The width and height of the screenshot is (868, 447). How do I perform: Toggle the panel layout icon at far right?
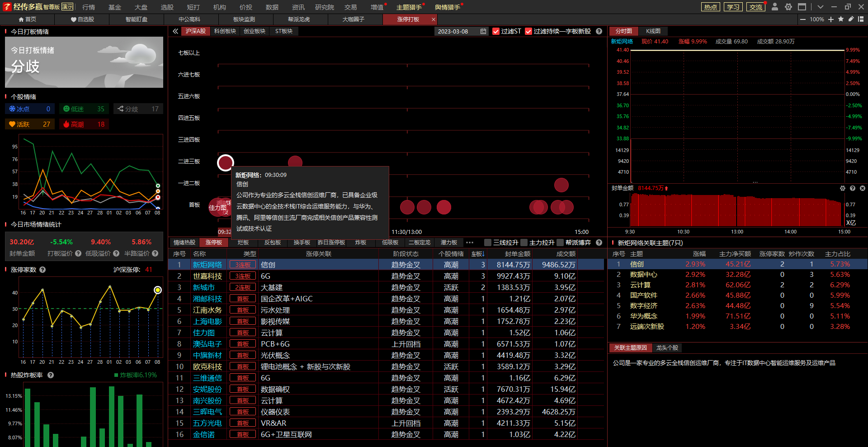coord(861,19)
